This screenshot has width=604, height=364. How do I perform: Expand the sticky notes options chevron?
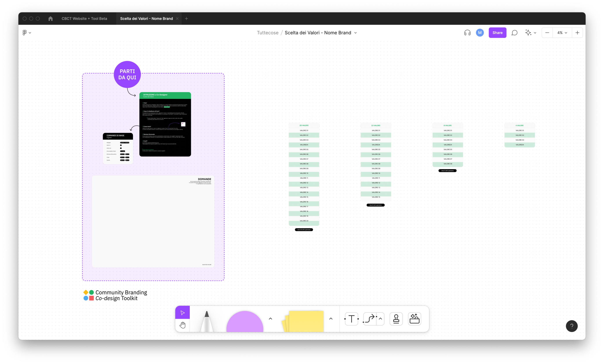click(x=331, y=319)
